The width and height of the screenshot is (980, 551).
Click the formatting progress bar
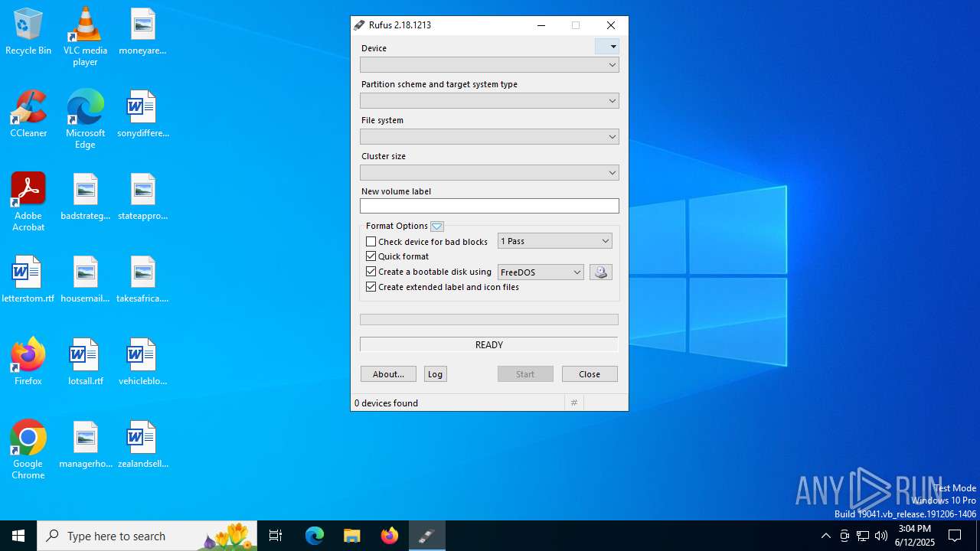point(489,319)
